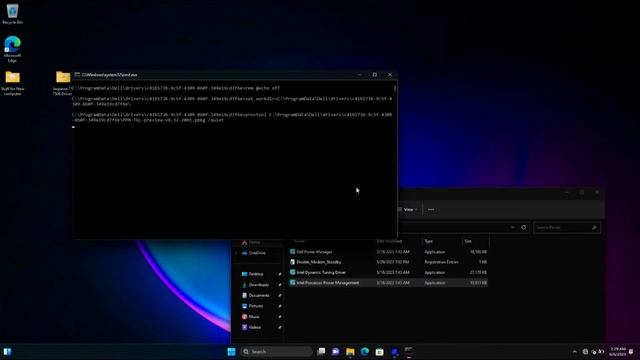Sort files by the Type column header
Viewport: 640px width, 360px height.
pos(428,241)
